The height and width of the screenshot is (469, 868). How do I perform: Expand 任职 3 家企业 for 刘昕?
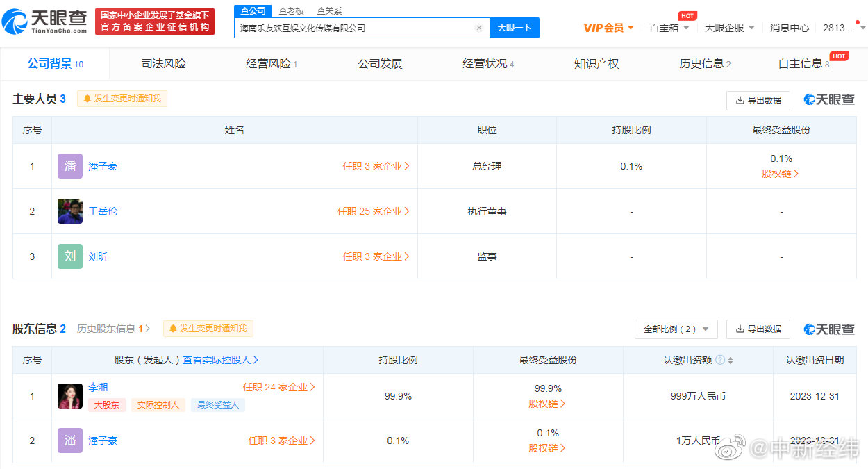point(376,256)
